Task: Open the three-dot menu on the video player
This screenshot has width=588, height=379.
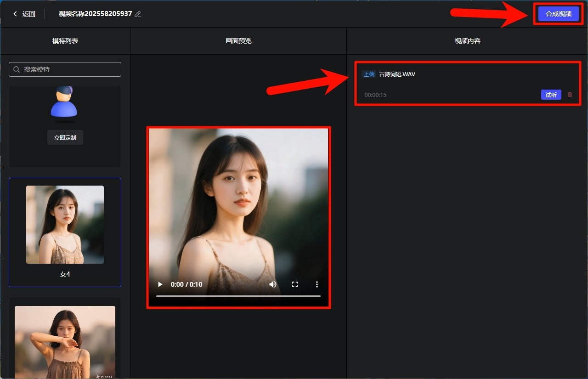Action: click(x=317, y=284)
